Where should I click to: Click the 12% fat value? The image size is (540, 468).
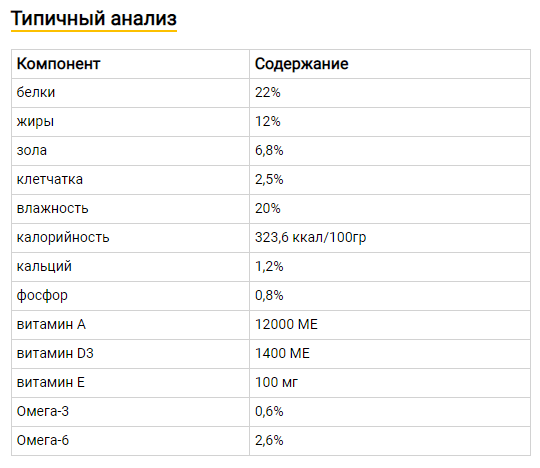pyautogui.click(x=268, y=122)
